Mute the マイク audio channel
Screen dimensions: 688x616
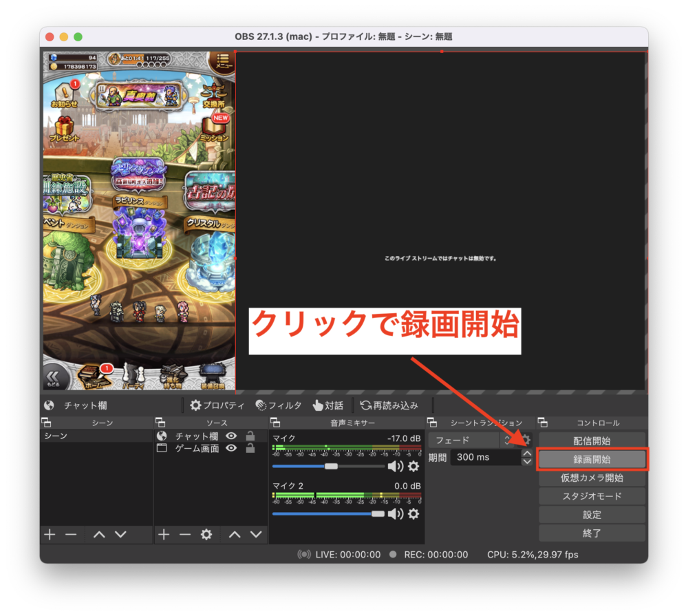396,466
